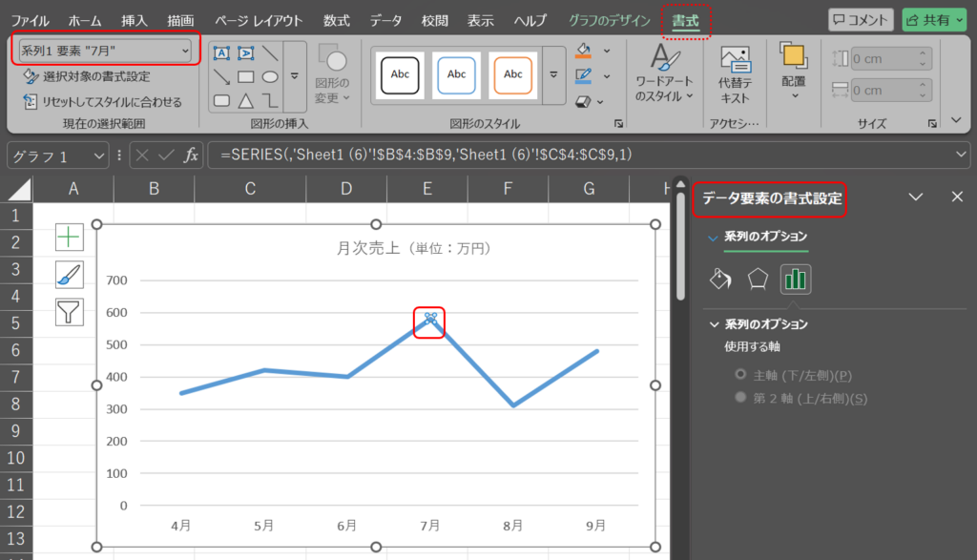The image size is (977, 560).
Task: Select the elbow connector shape
Action: pyautogui.click(x=270, y=100)
